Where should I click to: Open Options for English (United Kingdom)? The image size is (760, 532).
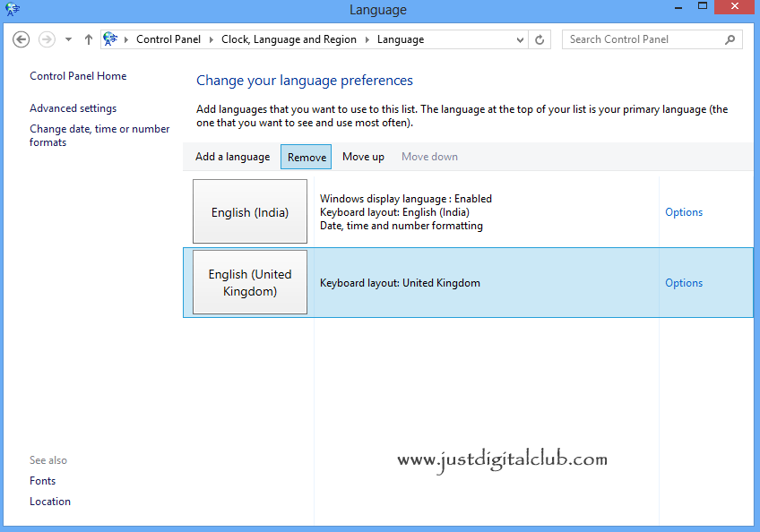684,283
